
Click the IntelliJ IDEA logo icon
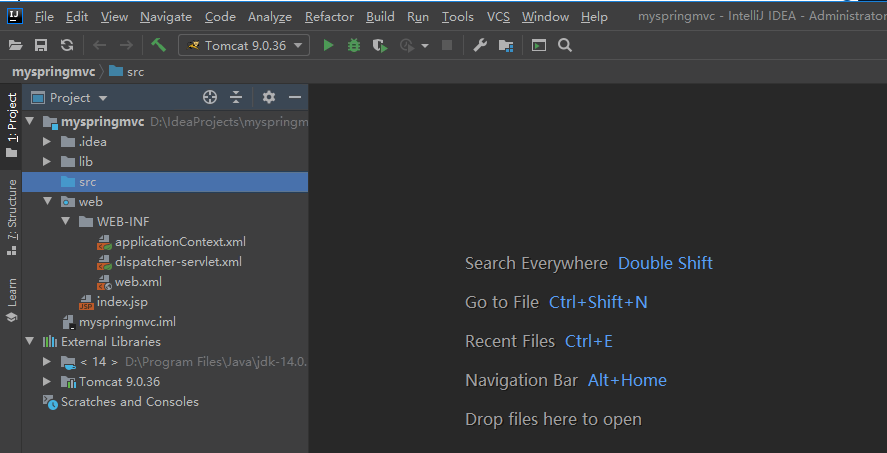pos(15,16)
